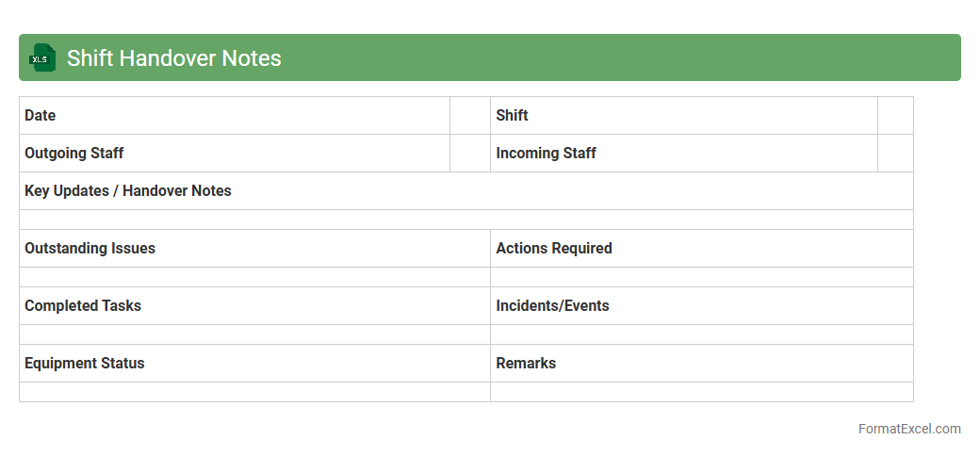Select the Completed Tasks heading cell
This screenshot has height=456, width=980.
(254, 306)
